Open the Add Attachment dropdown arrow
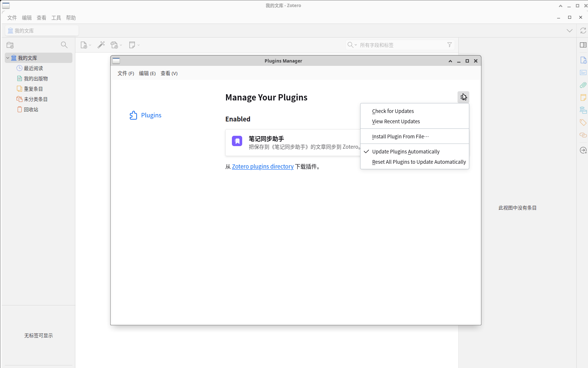The height and width of the screenshot is (368, 588). (x=121, y=45)
